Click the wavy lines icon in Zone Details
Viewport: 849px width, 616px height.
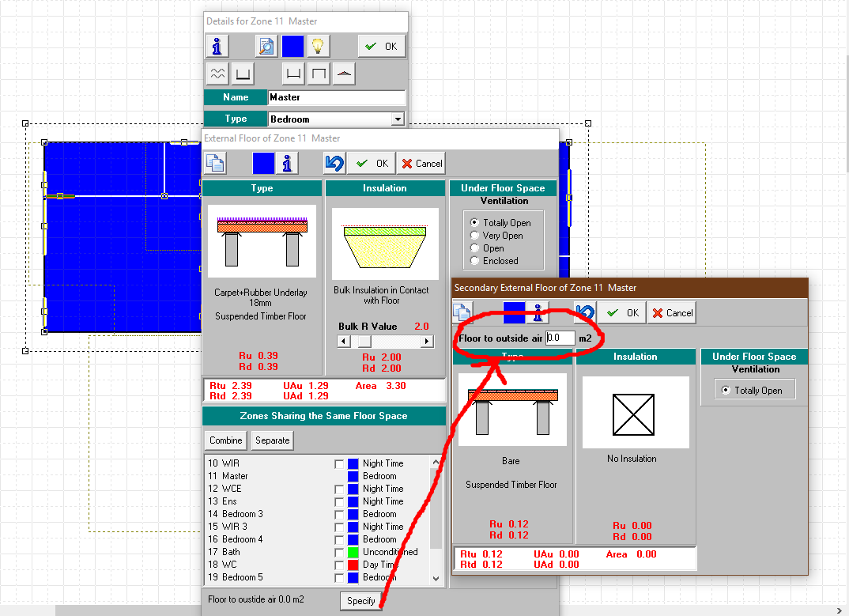click(x=217, y=74)
